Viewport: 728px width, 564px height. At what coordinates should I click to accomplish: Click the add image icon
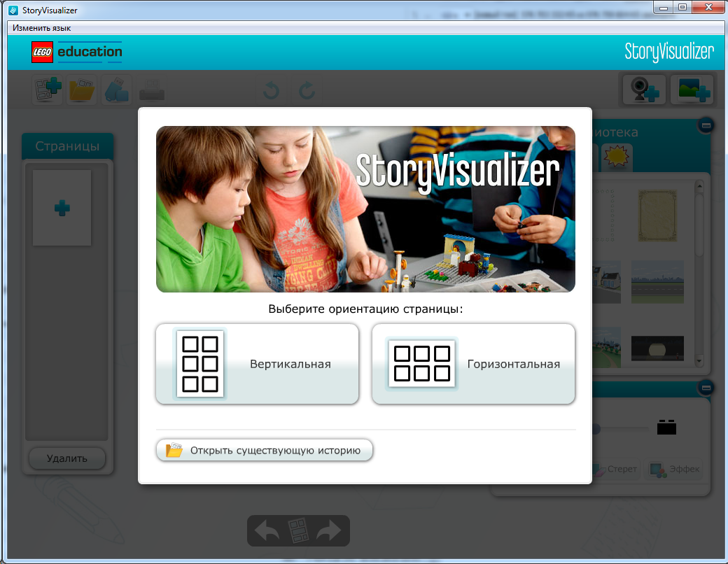pyautogui.click(x=692, y=89)
